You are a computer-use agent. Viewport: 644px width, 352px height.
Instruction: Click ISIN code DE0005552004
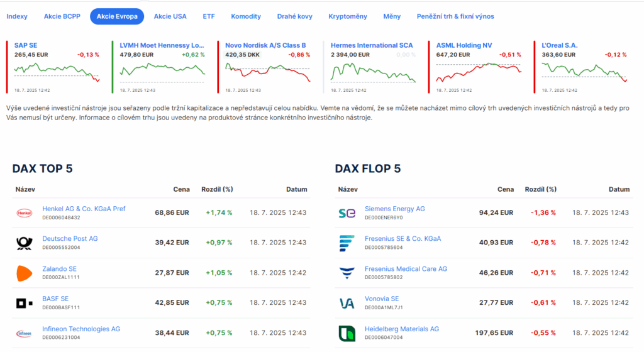[61, 248]
